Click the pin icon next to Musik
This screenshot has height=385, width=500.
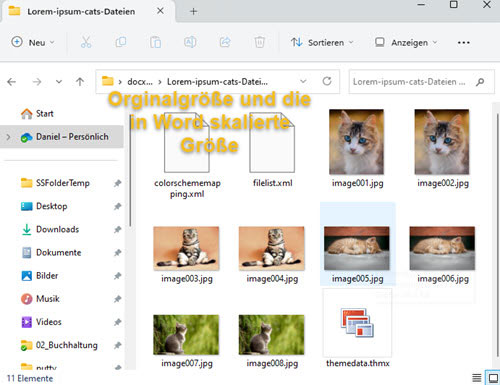[117, 299]
